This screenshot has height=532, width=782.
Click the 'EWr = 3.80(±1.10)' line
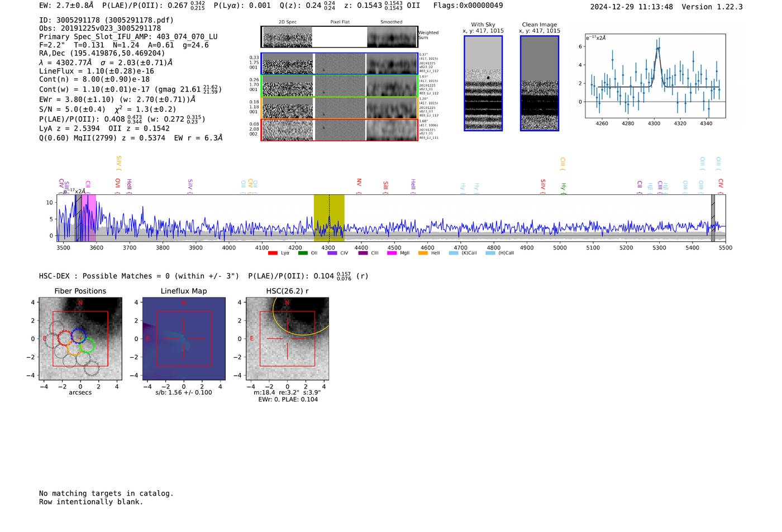coord(117,99)
